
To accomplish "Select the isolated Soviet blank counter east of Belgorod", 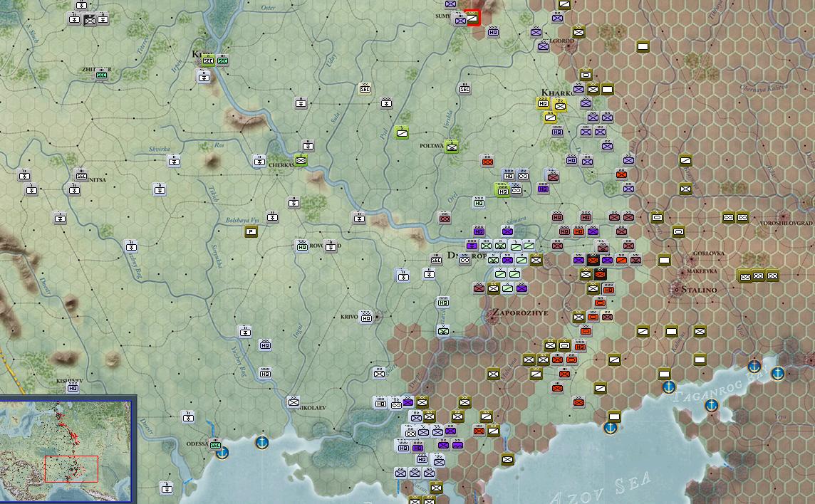I will tap(643, 47).
